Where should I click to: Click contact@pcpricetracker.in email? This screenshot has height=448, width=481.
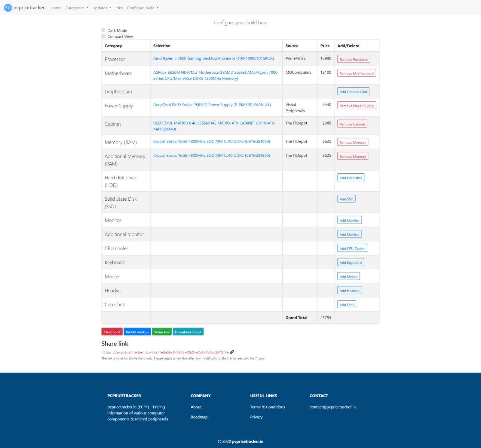pyautogui.click(x=332, y=407)
